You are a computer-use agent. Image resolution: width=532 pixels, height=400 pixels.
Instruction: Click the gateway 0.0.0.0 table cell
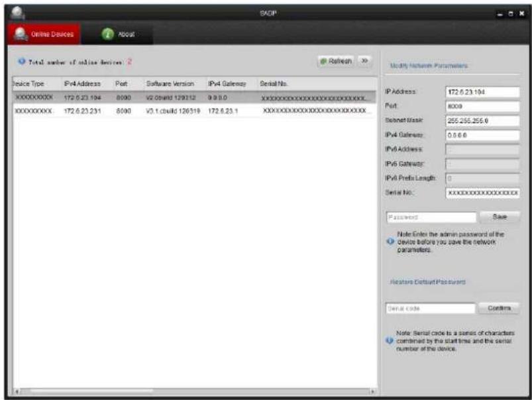217,98
